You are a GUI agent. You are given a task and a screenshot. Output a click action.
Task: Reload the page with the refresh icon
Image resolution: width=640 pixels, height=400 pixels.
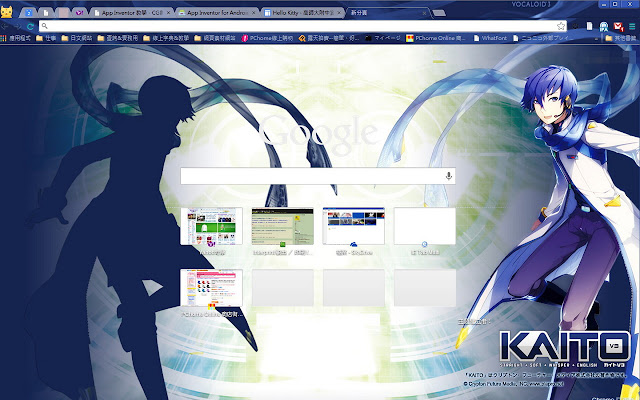pyautogui.click(x=30, y=27)
